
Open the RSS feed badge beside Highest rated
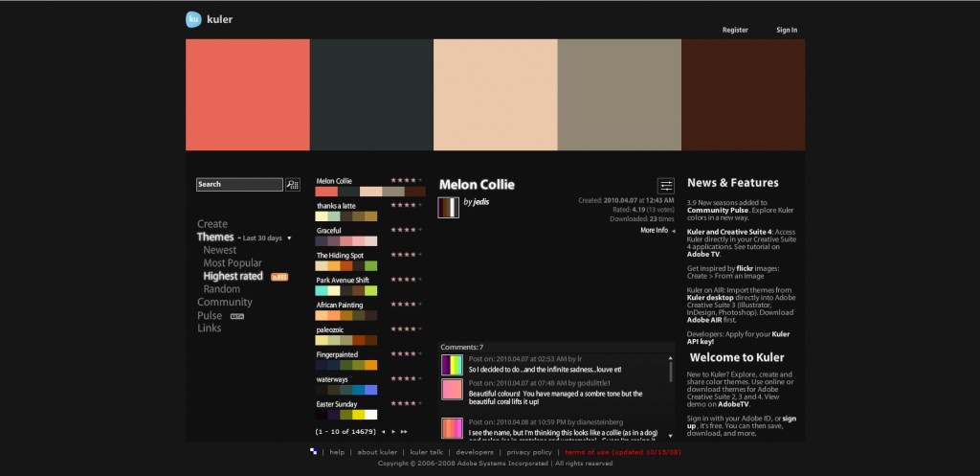pyautogui.click(x=279, y=277)
